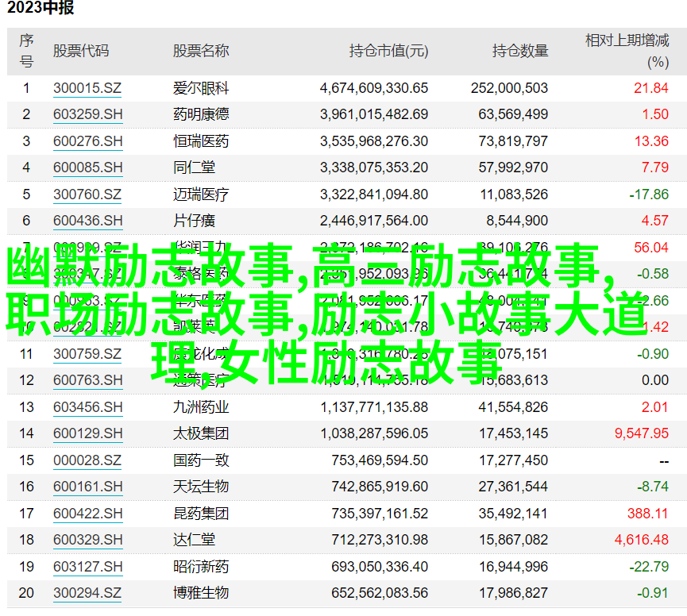Click holding quantity 17,453,145
Image resolution: width=687 pixels, height=616 pixels.
[514, 433]
